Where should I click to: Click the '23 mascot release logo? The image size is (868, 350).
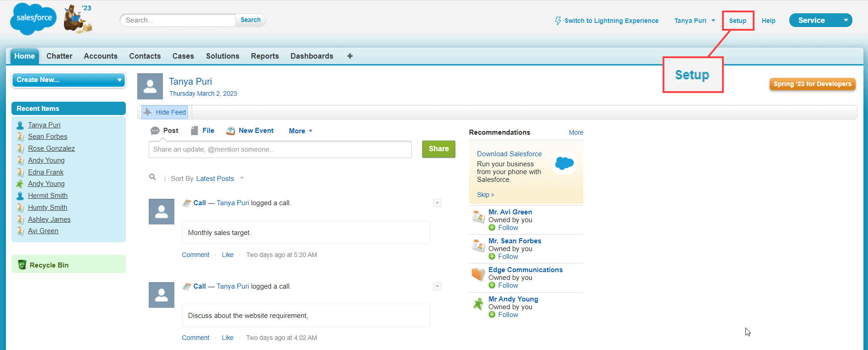[78, 19]
